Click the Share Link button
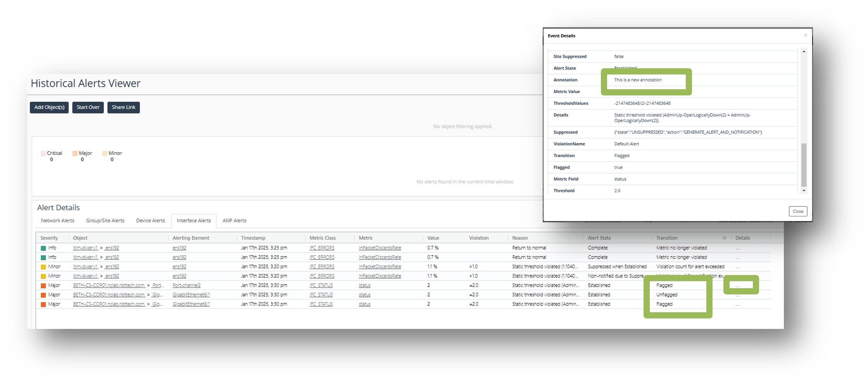Image resolution: width=868 pixels, height=384 pixels. (123, 107)
